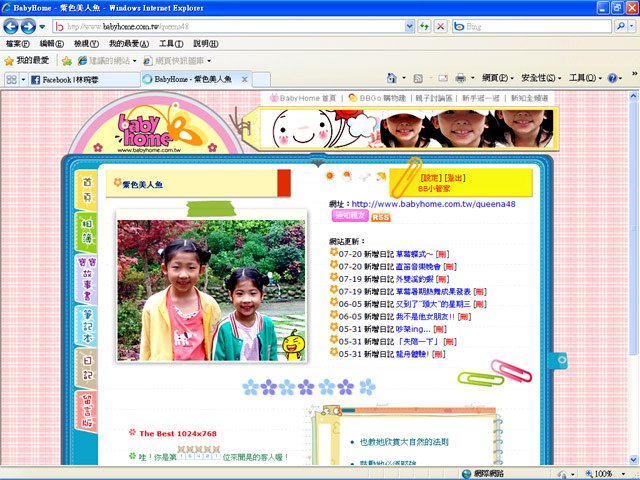640x480 pixels.
Task: Click the read mail envelope icon
Action: click(x=443, y=78)
